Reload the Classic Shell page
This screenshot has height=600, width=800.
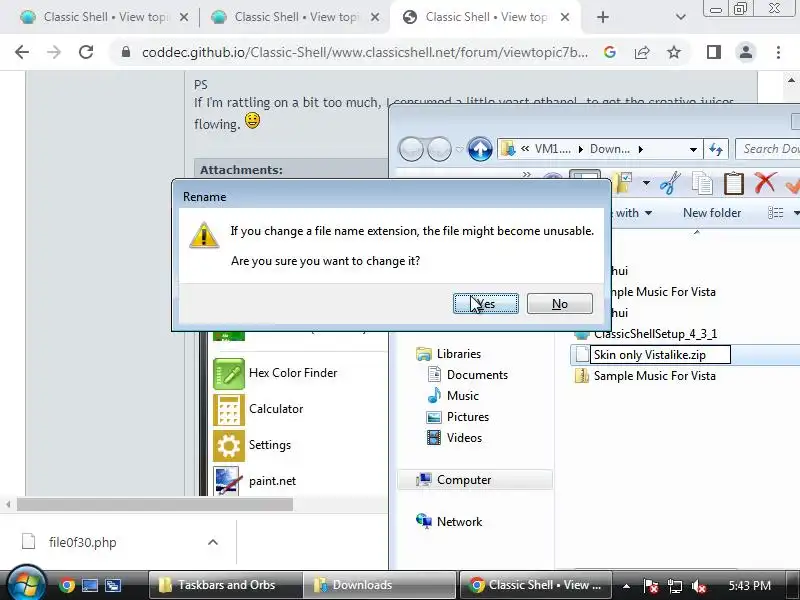tap(86, 52)
